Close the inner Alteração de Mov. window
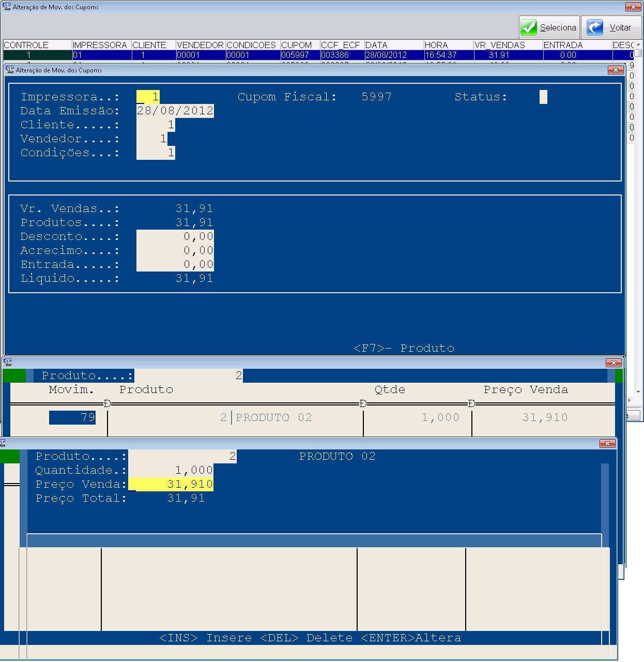644x662 pixels. (616, 70)
